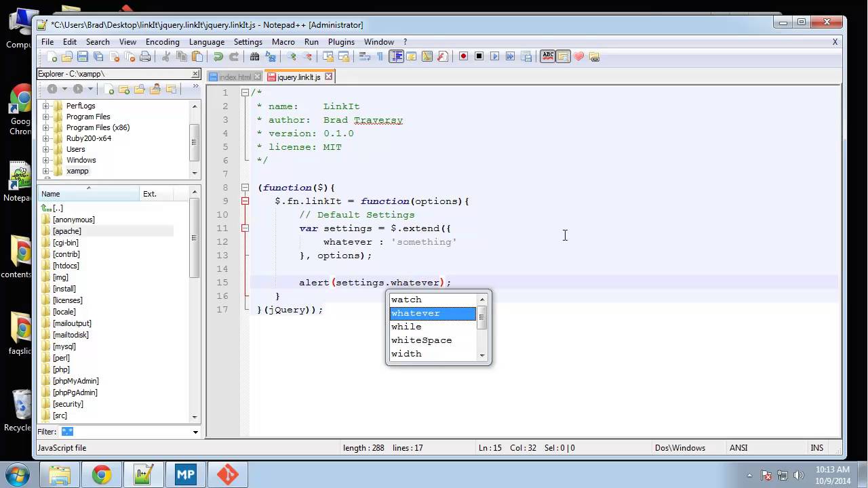Viewport: 868px width, 488px height.
Task: Click the Start Recording macro icon
Action: [x=463, y=56]
